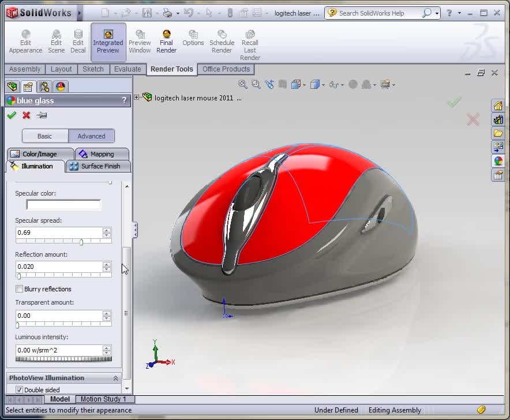510x420 pixels.
Task: Increase Specular spread with spinner arrows
Action: (107, 230)
